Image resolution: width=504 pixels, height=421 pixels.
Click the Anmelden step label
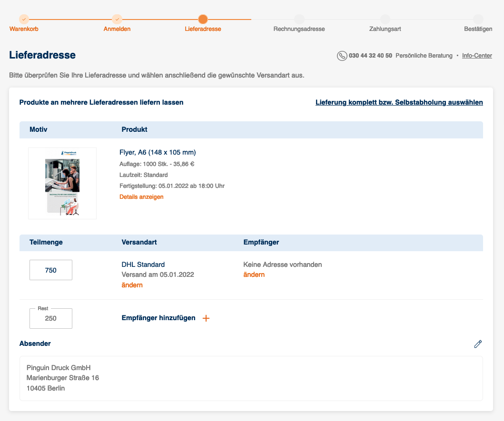coord(117,29)
